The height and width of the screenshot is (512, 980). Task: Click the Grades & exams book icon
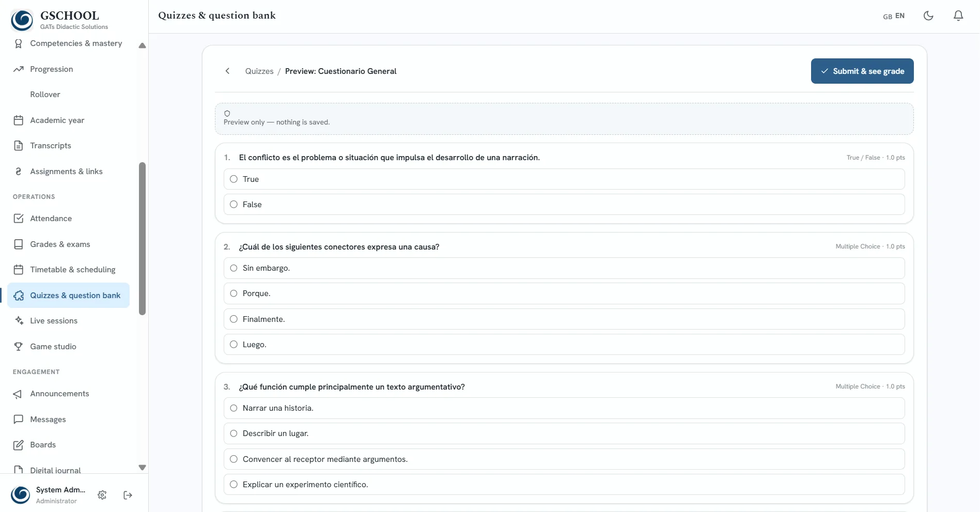click(x=19, y=244)
